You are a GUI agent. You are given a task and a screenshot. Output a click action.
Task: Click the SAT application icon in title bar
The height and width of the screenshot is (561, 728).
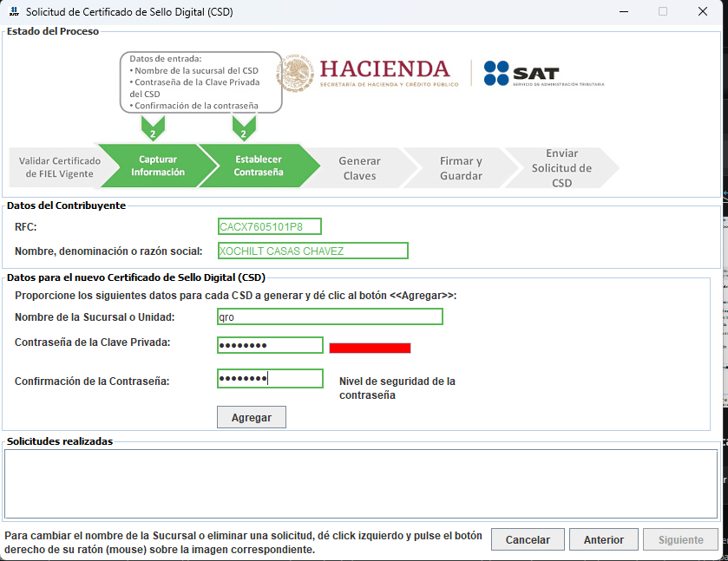pos(14,11)
